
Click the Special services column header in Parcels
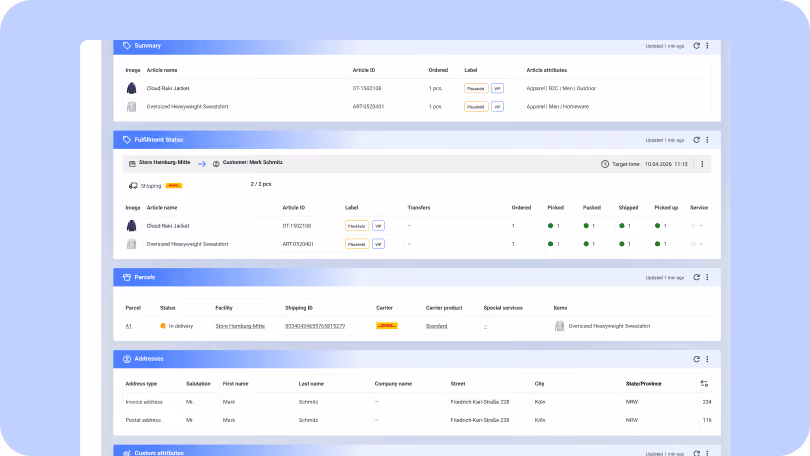coord(503,308)
